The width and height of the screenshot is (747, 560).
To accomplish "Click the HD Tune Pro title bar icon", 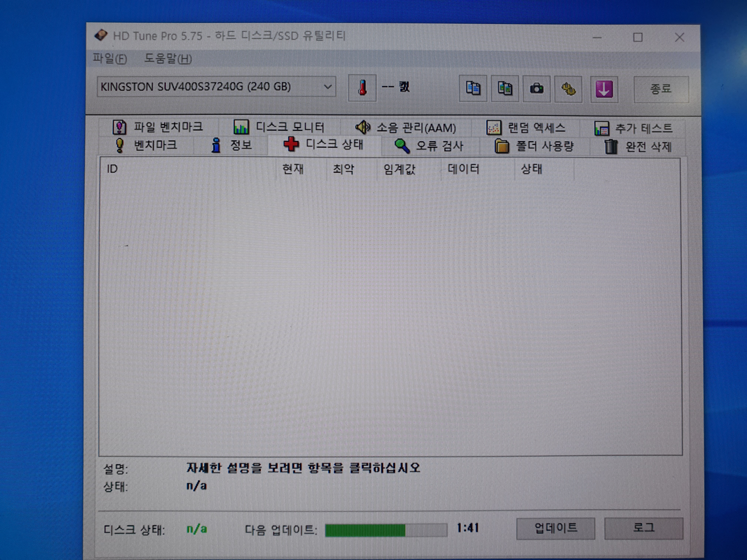I will click(x=101, y=35).
